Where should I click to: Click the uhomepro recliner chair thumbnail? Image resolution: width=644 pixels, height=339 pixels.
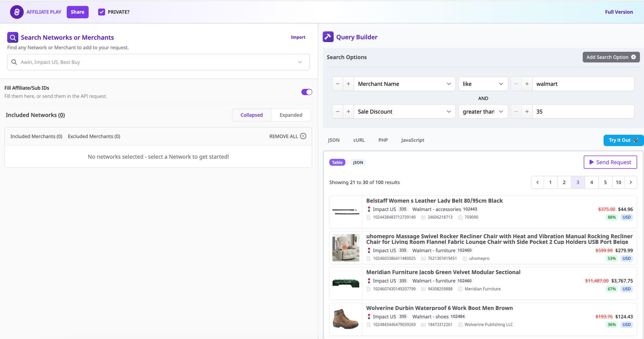[x=346, y=248]
